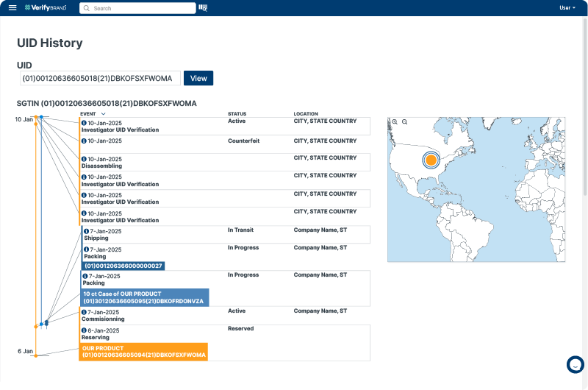Click the LOCATION column header
588x390 pixels.
point(306,114)
